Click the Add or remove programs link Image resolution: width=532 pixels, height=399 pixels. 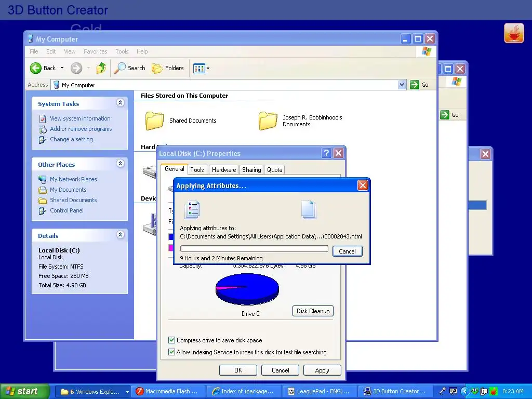81,129
